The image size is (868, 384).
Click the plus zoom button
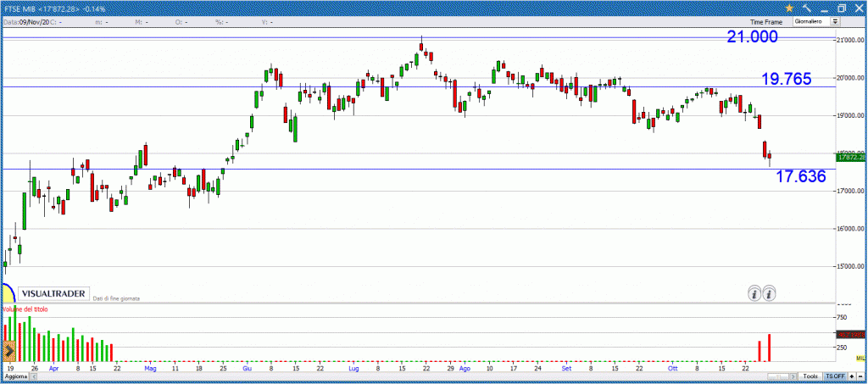(852, 376)
